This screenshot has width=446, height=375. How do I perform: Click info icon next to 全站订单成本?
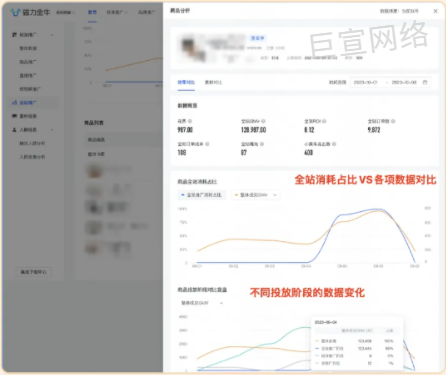tap(207, 144)
